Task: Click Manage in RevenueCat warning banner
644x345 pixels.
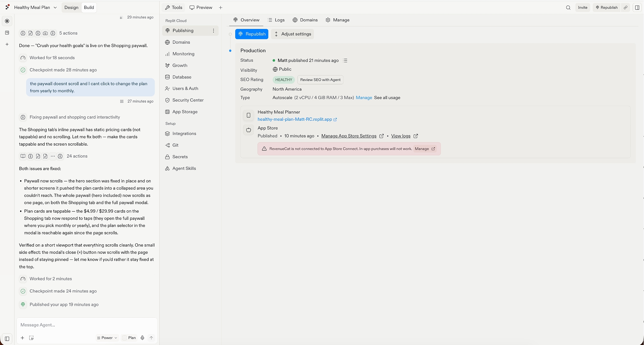Action: pos(425,149)
